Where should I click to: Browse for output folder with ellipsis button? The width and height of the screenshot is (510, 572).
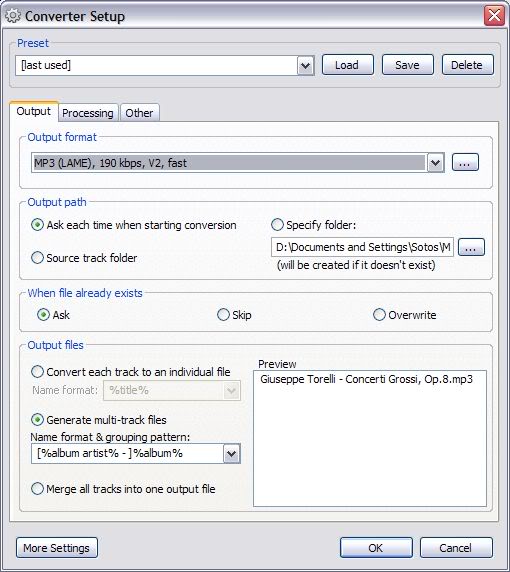coord(471,247)
